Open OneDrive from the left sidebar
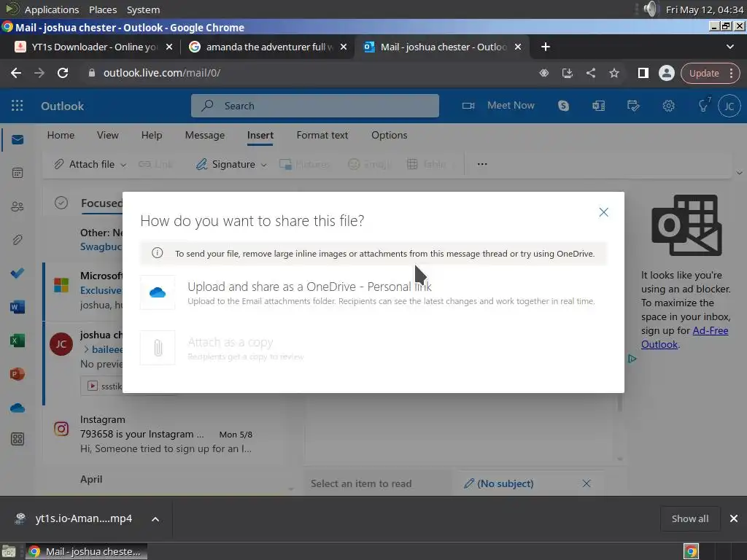The width and height of the screenshot is (747, 560). coord(18,408)
